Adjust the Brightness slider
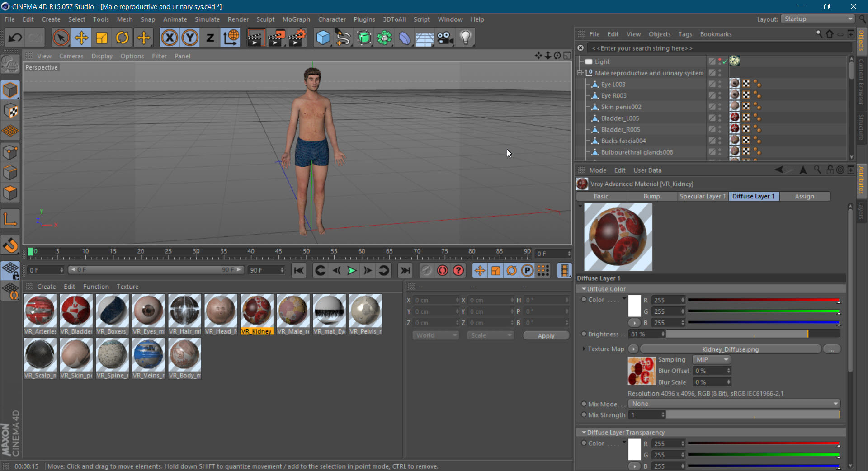Viewport: 868px width, 471px height. pos(753,334)
